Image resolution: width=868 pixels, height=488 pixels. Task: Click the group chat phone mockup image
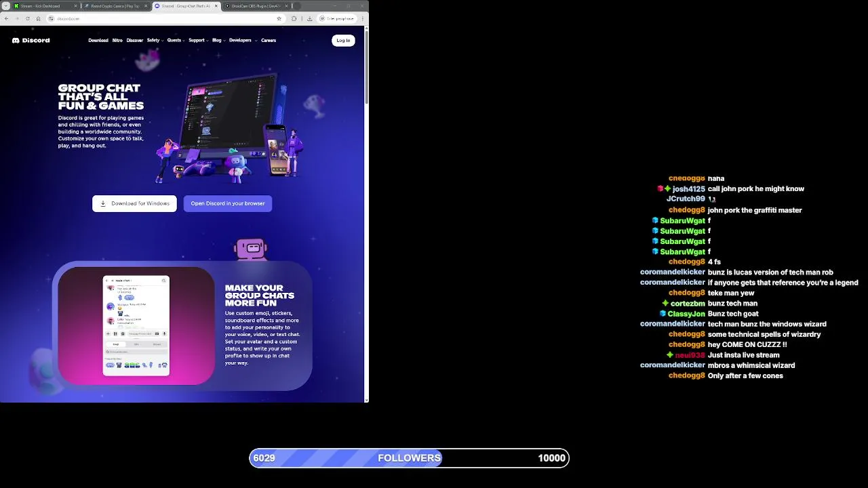coord(136,325)
